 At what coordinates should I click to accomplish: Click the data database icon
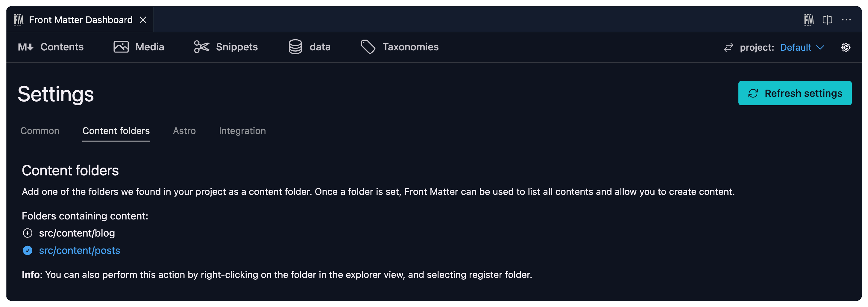295,47
